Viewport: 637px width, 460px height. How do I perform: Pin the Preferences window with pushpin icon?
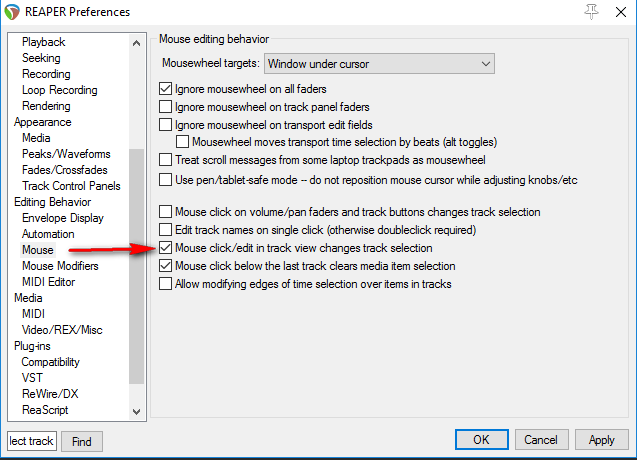click(592, 12)
